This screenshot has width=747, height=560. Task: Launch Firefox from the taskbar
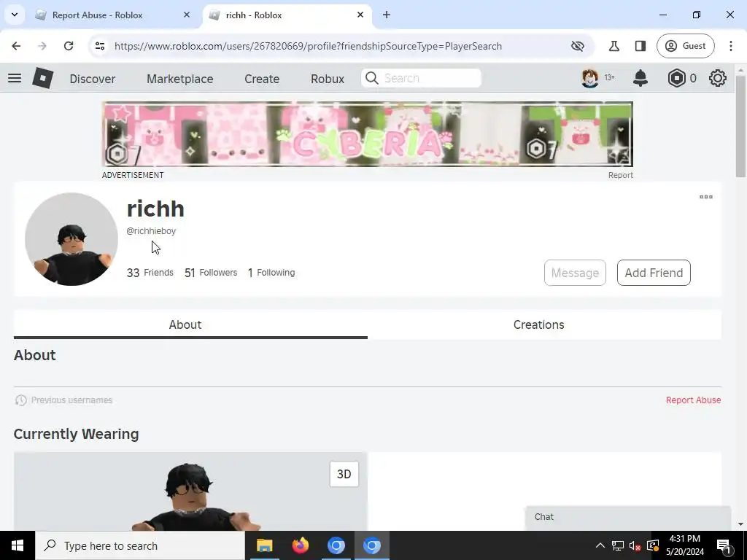pos(300,545)
